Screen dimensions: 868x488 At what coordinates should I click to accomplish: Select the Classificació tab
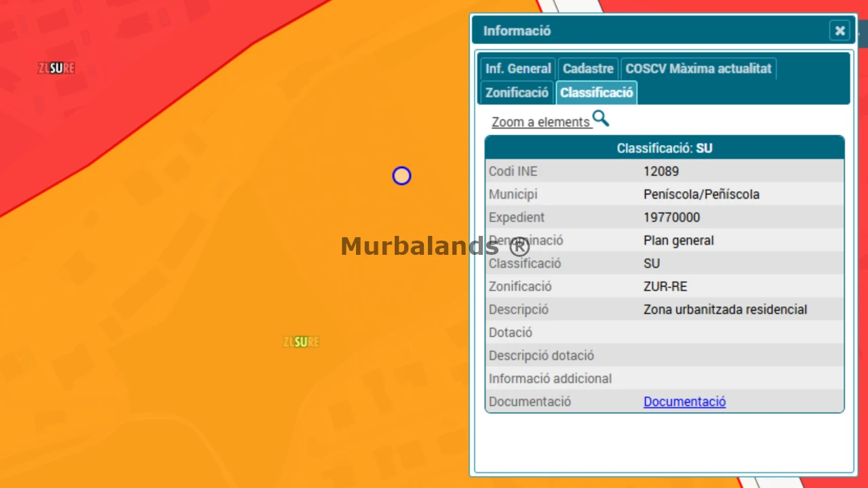(x=596, y=92)
